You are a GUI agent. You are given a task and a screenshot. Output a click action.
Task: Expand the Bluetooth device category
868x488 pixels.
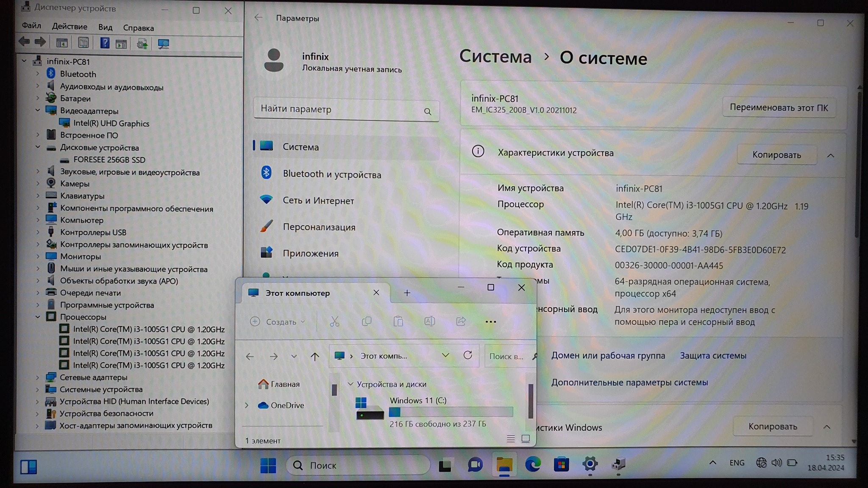tap(38, 74)
